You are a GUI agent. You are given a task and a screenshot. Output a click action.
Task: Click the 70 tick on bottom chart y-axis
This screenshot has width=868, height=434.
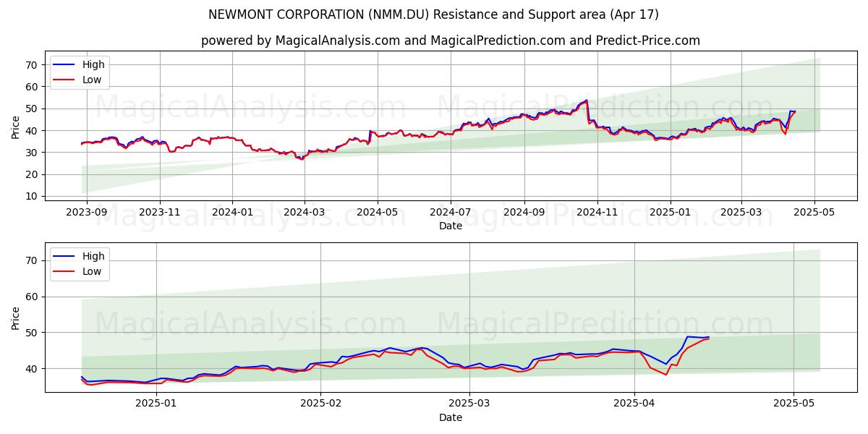pos(32,260)
